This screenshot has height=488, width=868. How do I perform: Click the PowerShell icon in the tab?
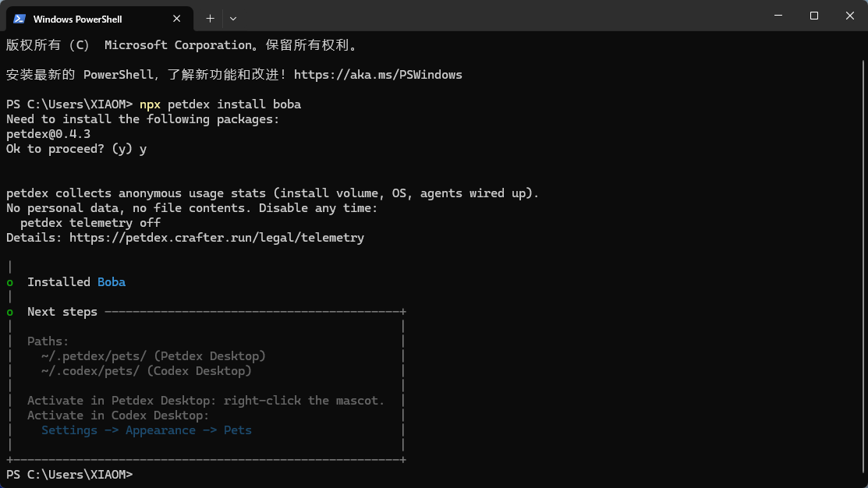19,19
